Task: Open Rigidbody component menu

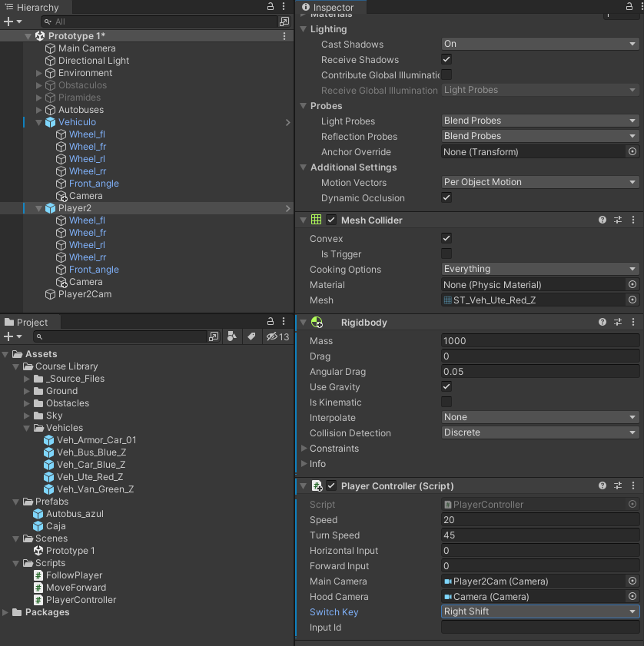Action: pos(633,322)
